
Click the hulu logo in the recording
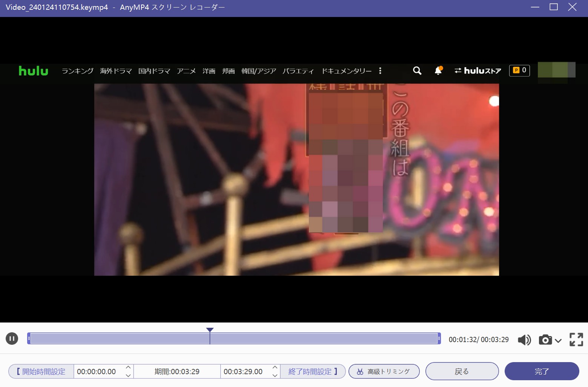[x=34, y=71]
